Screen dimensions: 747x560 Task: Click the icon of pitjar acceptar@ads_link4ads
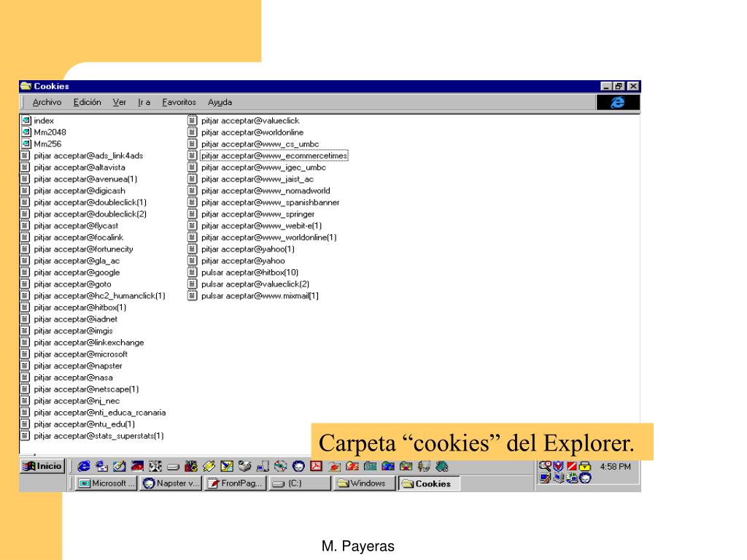(26, 155)
